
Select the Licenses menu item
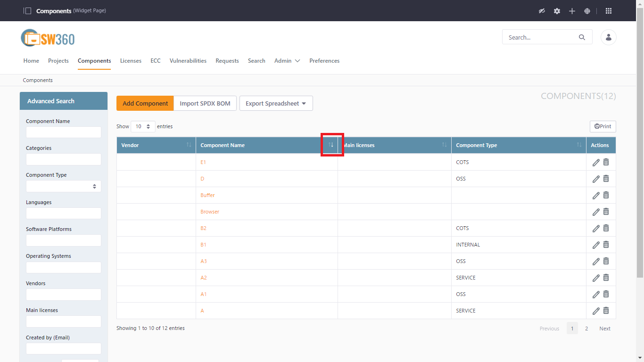click(x=131, y=61)
